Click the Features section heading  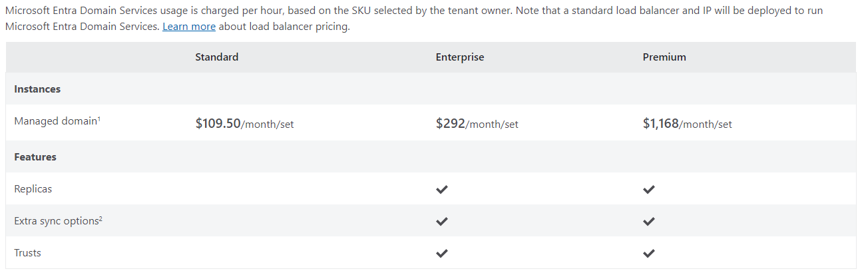(x=35, y=157)
